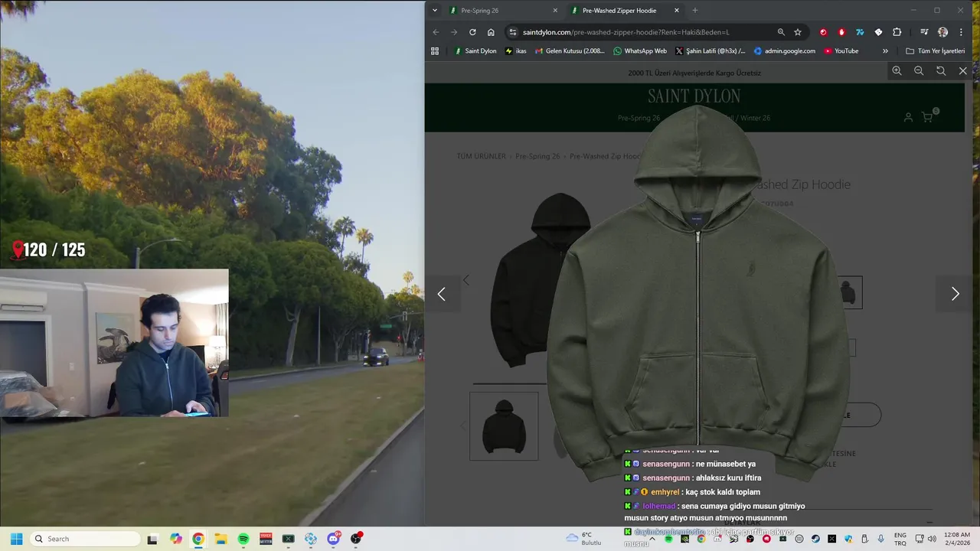Screen dimensions: 980x551
Task: Open Tüm Yer İşaretleri folder
Action: pyautogui.click(x=936, y=51)
